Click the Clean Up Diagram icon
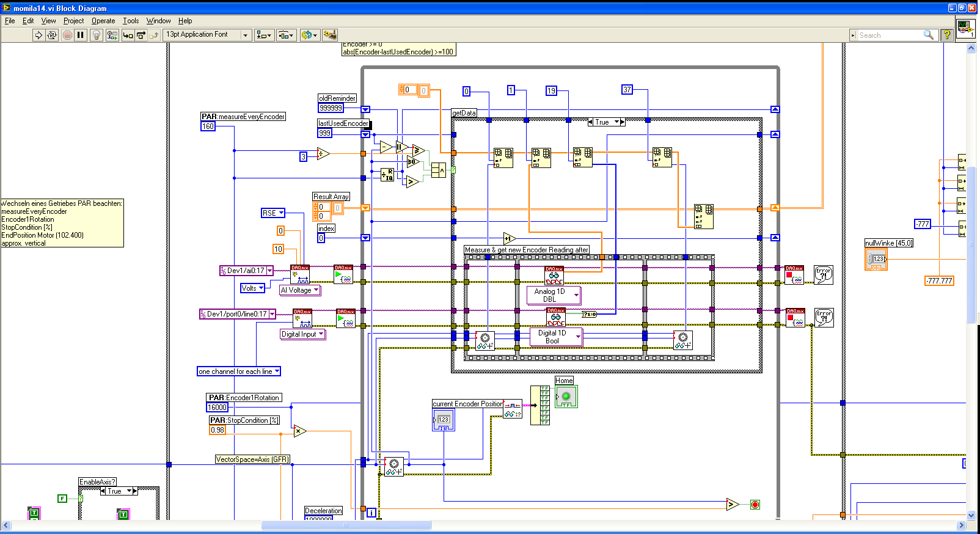This screenshot has width=980, height=534. (329, 35)
